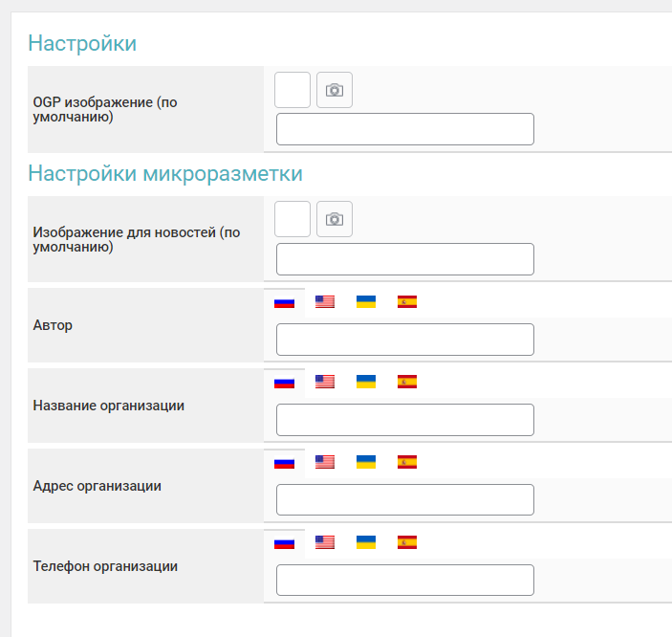Screen dimensions: 672x637
Task: Switch to Russian tab for Название организации
Action: tap(284, 383)
